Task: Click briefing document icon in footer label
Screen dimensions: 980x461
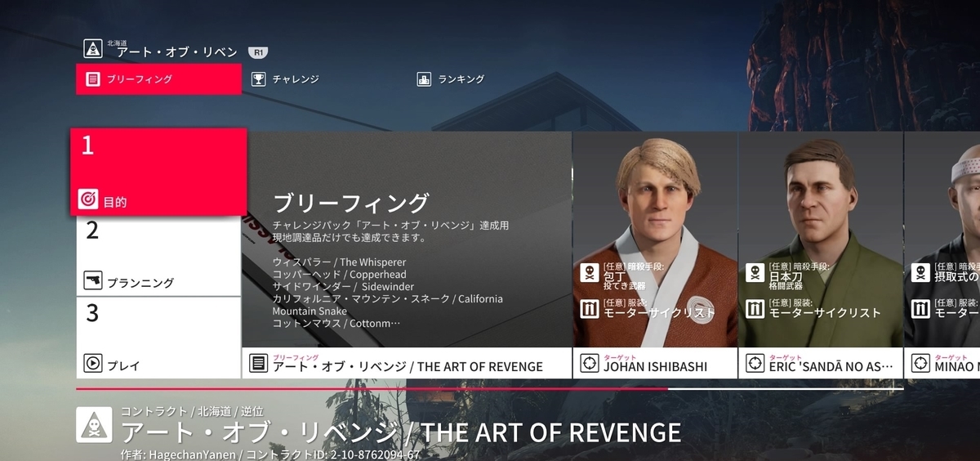Action: coord(258,364)
